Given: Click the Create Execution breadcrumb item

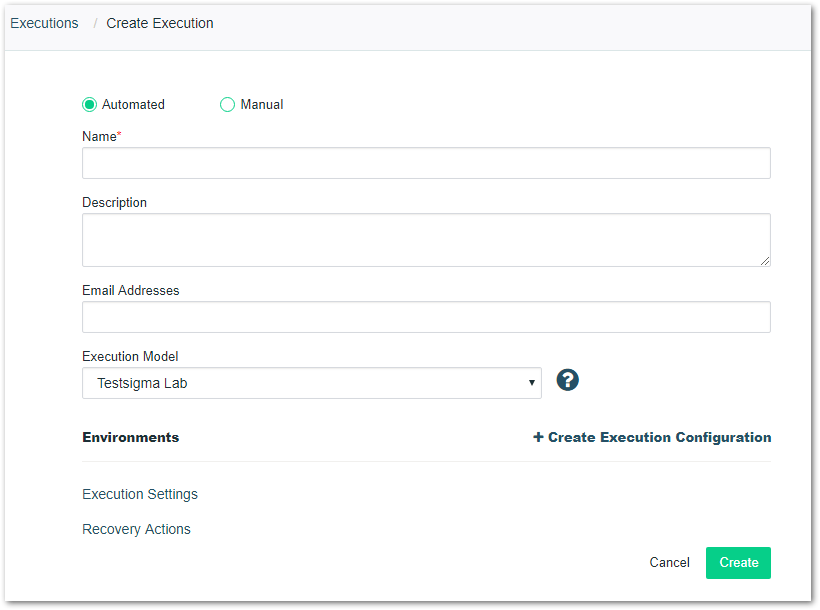Looking at the screenshot, I should point(160,23).
